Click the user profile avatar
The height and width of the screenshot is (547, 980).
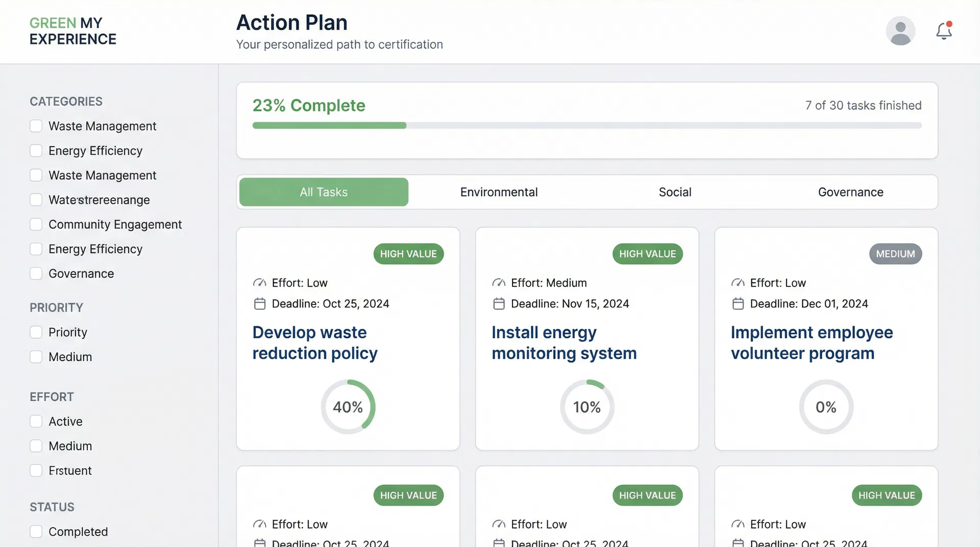tap(900, 31)
